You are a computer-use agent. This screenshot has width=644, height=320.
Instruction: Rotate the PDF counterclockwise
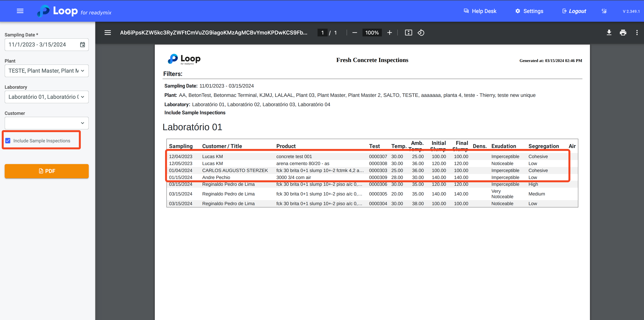421,33
